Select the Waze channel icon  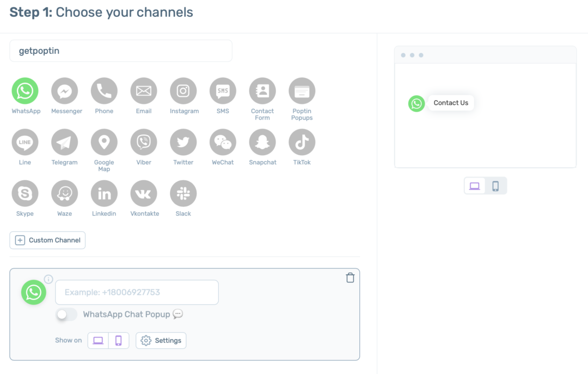coord(65,193)
